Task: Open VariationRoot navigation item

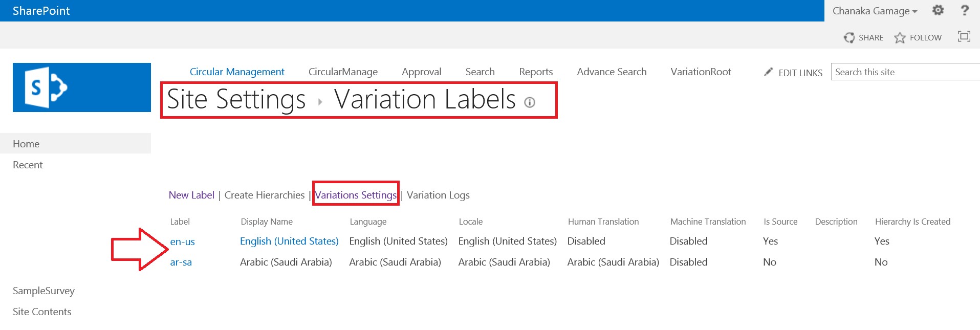Action: point(701,72)
